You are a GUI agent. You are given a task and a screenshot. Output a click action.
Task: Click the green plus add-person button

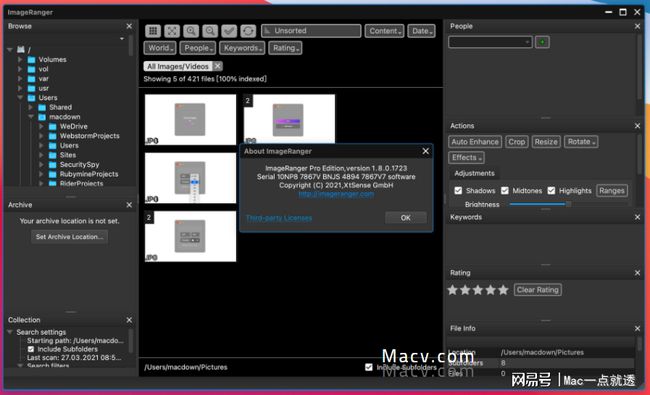[x=542, y=42]
